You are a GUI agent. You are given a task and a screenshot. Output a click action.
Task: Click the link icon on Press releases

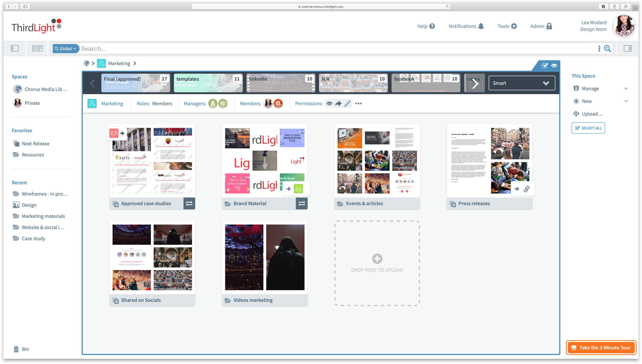(526, 189)
